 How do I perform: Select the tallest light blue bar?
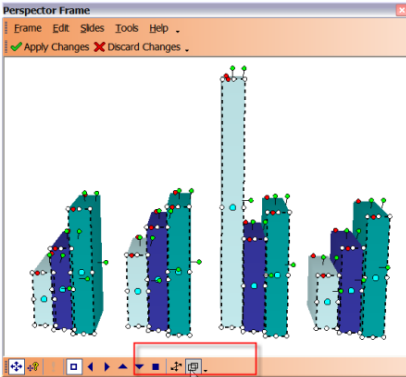(x=232, y=203)
